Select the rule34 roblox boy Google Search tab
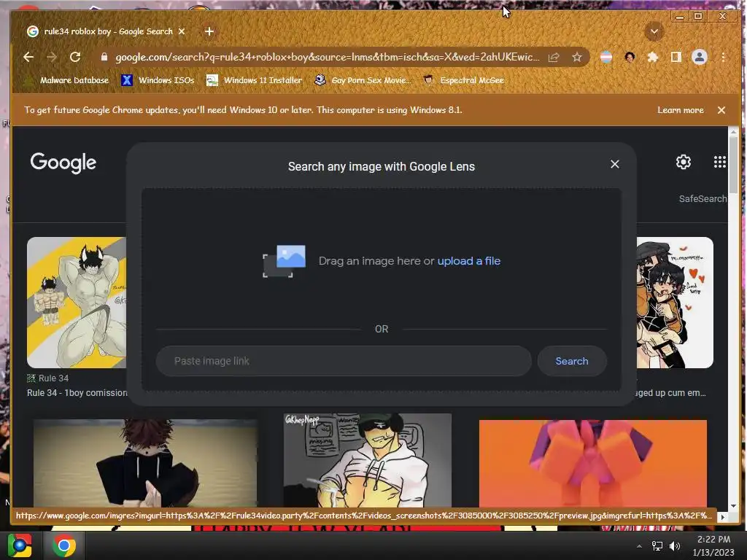Viewport: 747px width, 560px height. click(106, 31)
